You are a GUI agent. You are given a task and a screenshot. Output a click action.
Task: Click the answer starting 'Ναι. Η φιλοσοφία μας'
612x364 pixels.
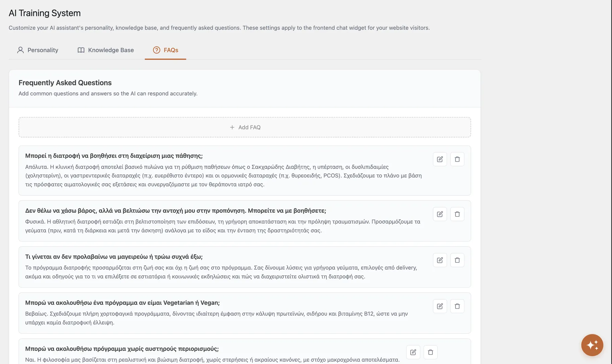pos(213,360)
